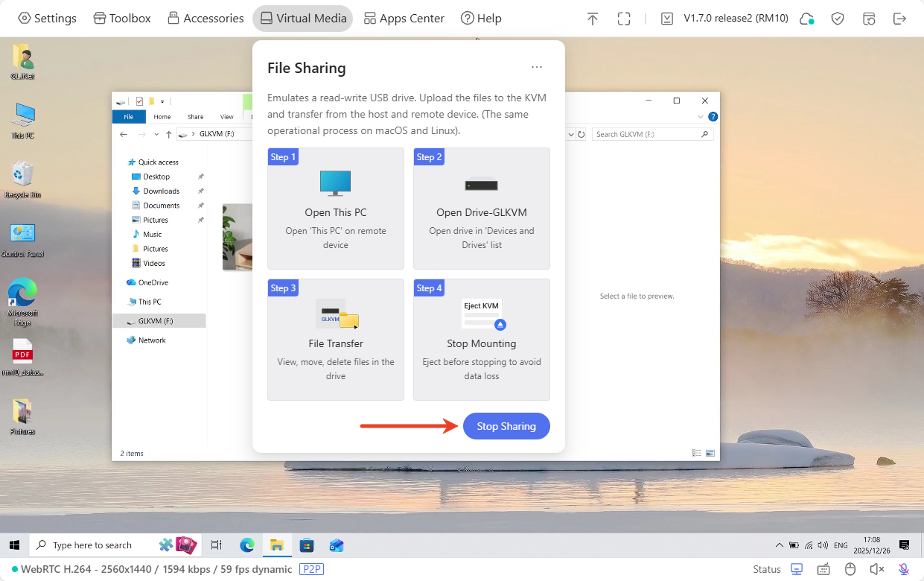Enable the muted microphone
Image resolution: width=924 pixels, height=581 pixels.
pyautogui.click(x=904, y=569)
